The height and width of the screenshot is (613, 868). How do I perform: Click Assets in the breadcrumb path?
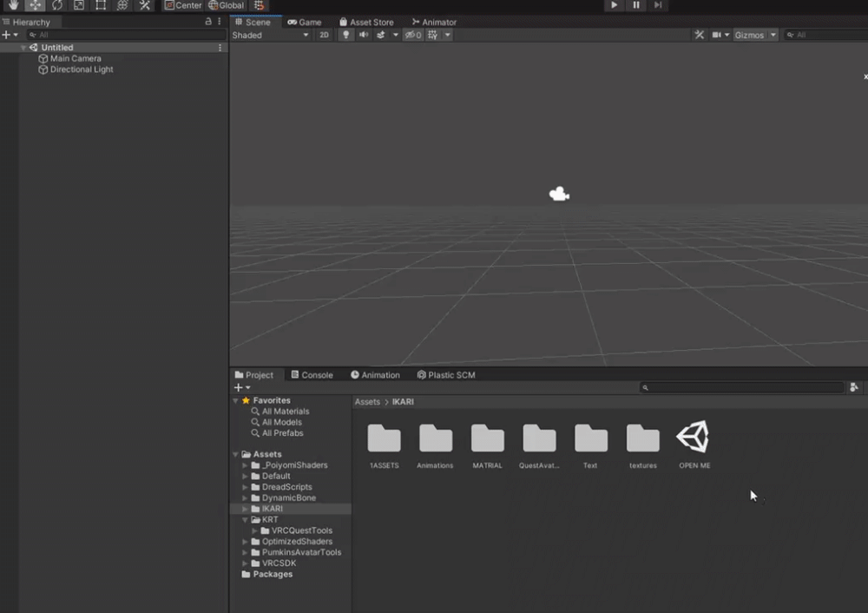point(367,401)
